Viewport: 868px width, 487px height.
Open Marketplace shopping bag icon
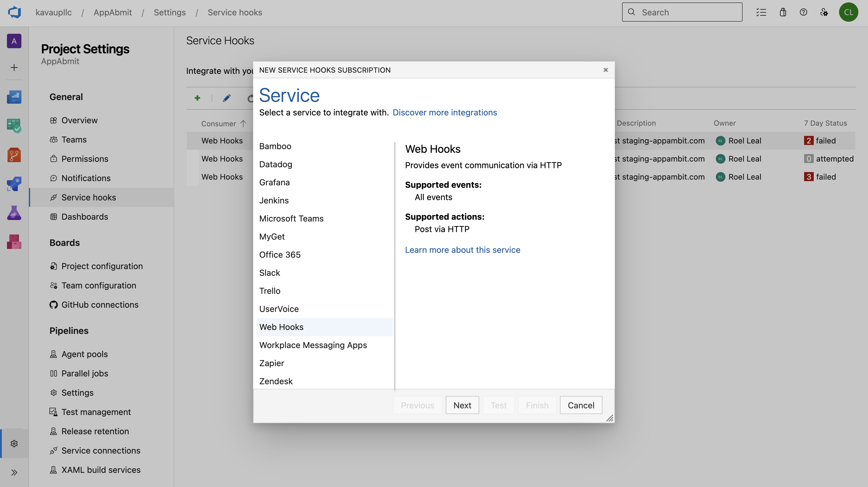(x=782, y=12)
